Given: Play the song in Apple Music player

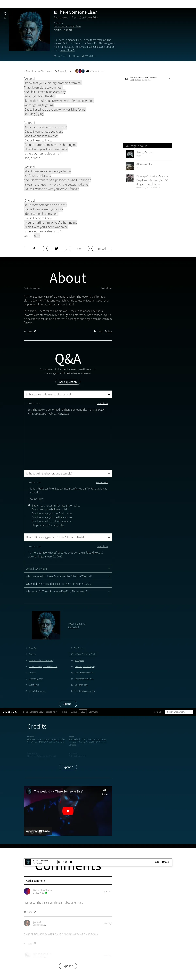Looking at the screenshot, I should 59,862.
